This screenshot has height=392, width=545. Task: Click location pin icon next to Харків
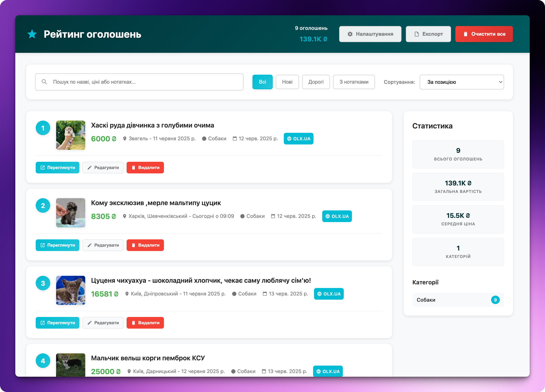point(124,216)
